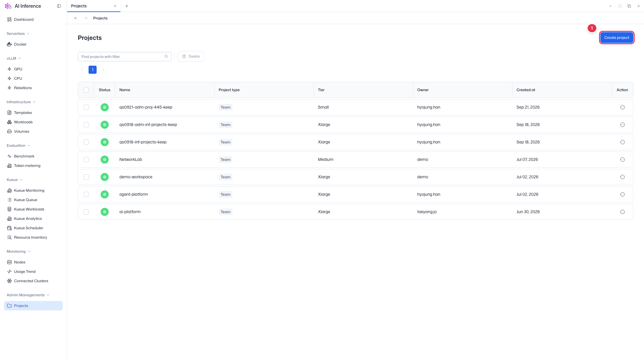Tick the NetworkLab checkbox
Screen dimensions: 644x362
(x=86, y=160)
